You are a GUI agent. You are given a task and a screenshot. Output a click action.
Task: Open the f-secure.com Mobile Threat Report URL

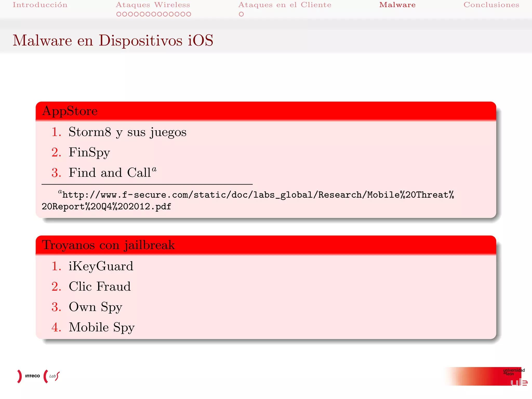pos(248,201)
